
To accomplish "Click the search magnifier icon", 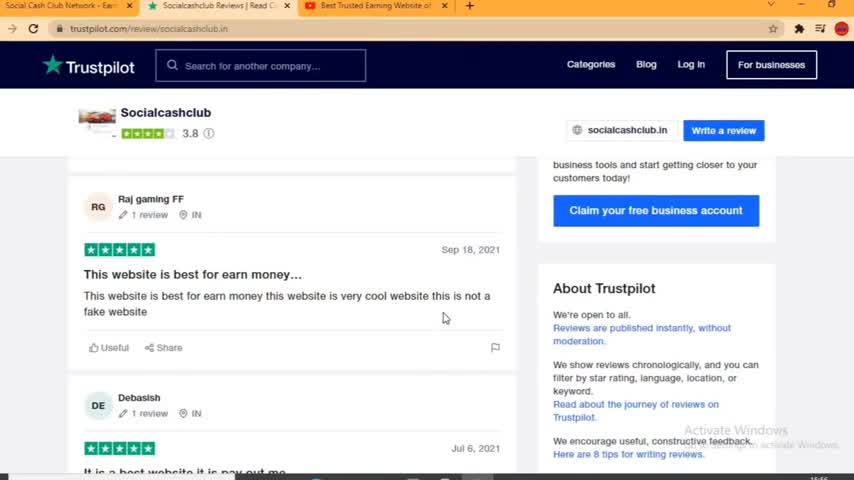I will coord(172,65).
